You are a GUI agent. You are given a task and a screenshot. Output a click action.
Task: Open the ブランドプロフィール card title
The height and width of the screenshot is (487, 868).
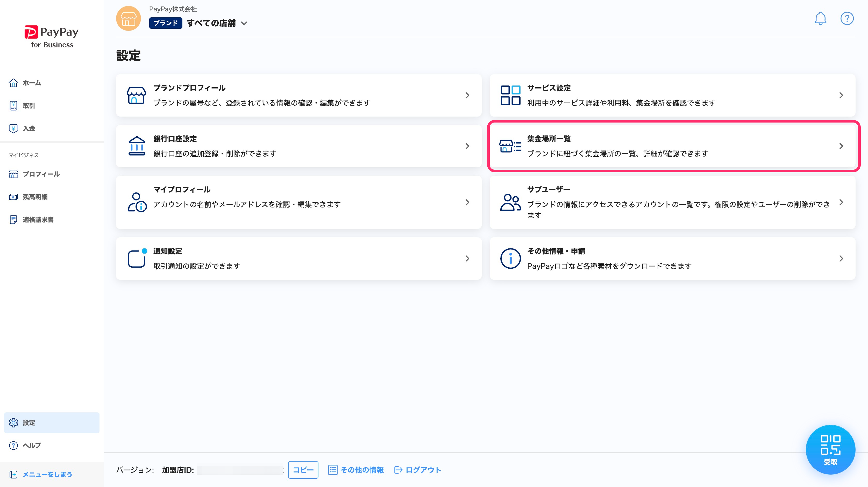coord(189,88)
